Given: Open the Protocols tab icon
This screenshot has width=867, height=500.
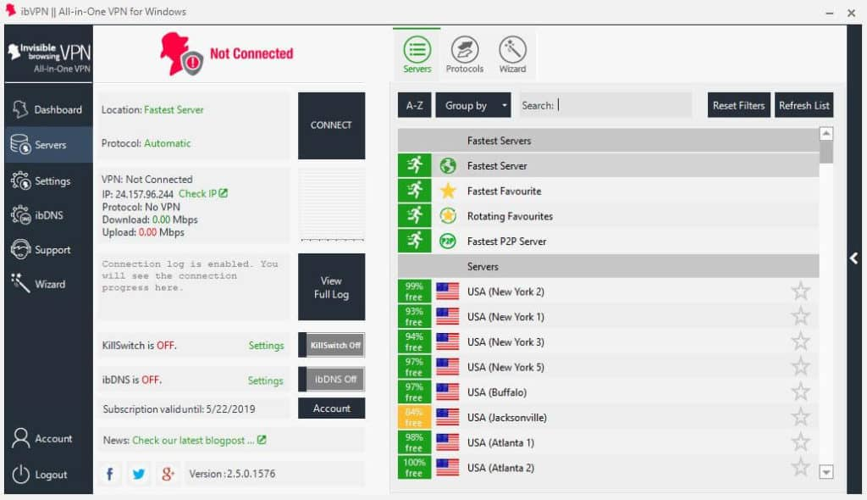Looking at the screenshot, I should [464, 52].
